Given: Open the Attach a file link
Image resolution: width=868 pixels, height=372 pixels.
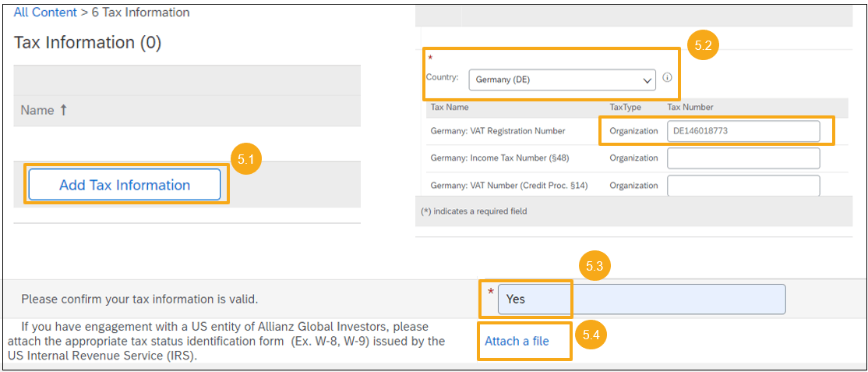Looking at the screenshot, I should [x=517, y=342].
